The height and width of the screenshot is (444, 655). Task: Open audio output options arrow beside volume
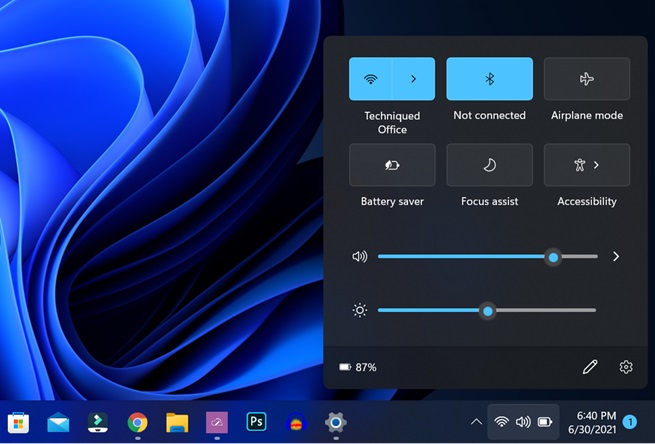[x=616, y=257]
